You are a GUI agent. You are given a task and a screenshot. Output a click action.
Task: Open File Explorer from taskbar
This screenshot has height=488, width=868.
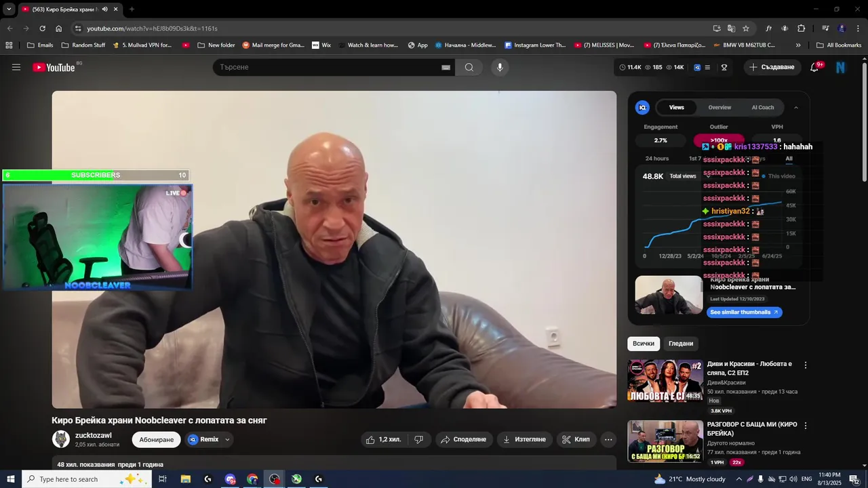tap(186, 479)
